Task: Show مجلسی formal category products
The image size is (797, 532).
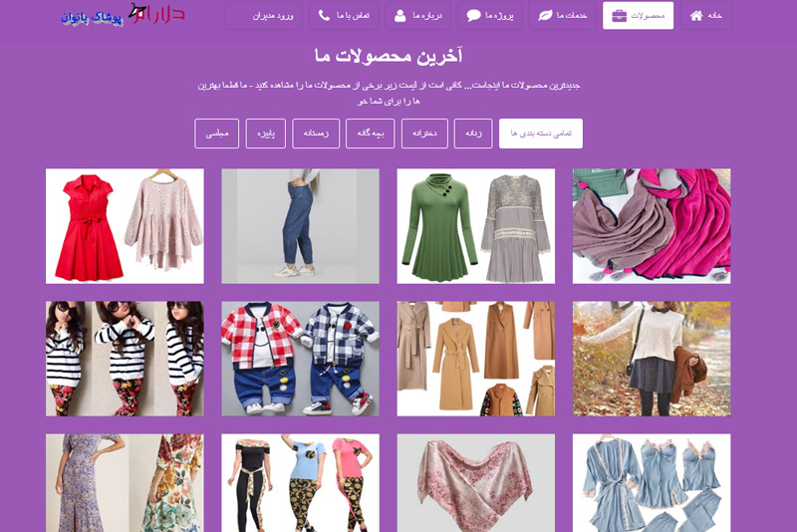Action: coord(216,133)
